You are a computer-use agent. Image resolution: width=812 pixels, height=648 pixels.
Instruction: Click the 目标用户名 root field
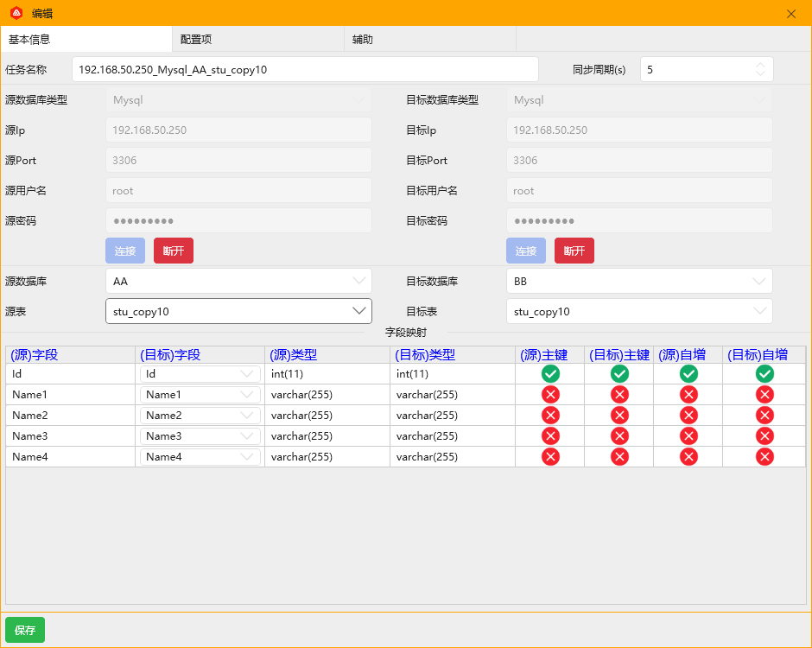pos(639,191)
